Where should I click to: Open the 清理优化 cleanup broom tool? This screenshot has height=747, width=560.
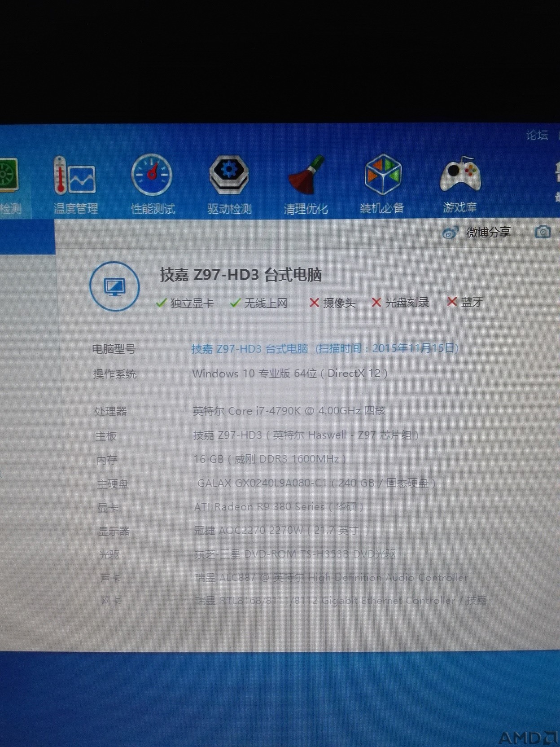(306, 185)
